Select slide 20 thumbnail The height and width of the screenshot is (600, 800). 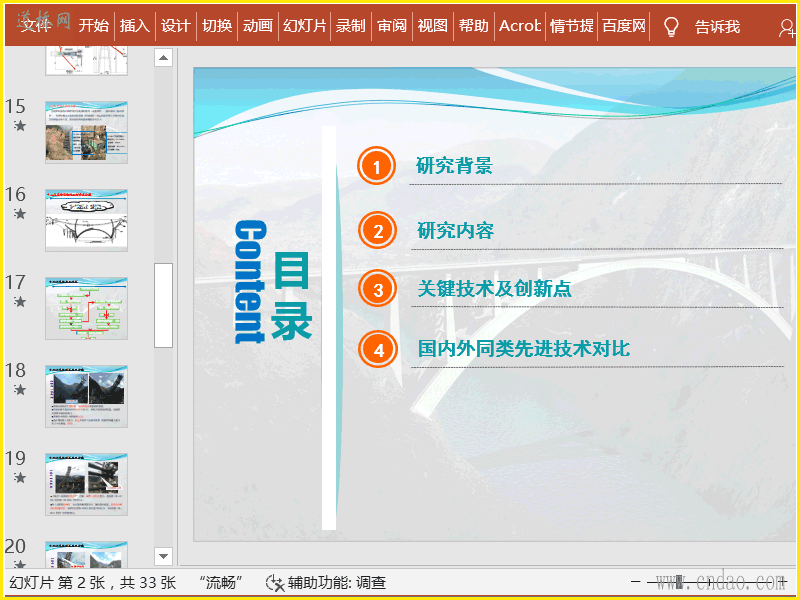(x=86, y=555)
